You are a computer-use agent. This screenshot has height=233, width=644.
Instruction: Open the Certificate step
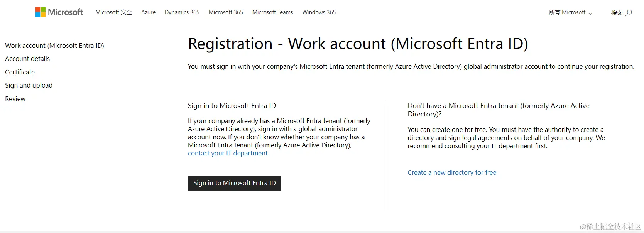pyautogui.click(x=20, y=72)
